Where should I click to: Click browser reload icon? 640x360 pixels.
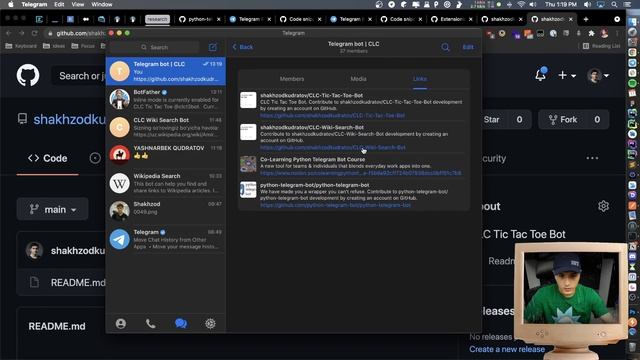[34, 33]
